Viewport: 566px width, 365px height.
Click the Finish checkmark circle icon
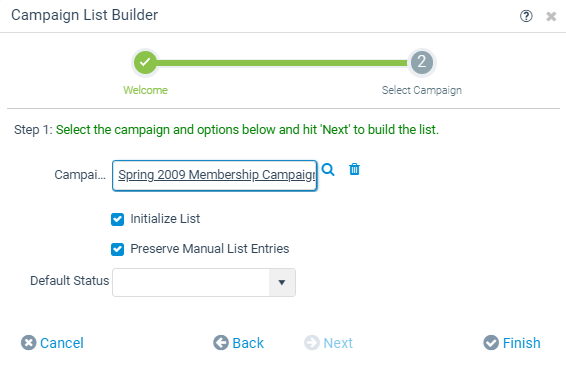pos(491,343)
